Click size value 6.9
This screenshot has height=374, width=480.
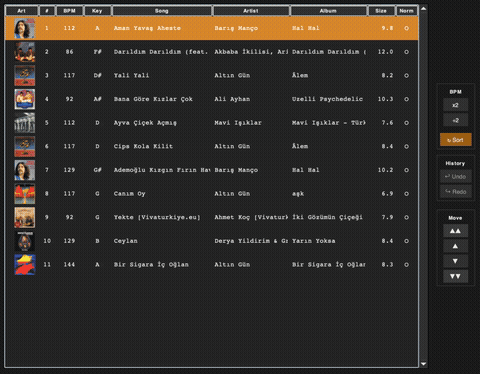point(387,194)
